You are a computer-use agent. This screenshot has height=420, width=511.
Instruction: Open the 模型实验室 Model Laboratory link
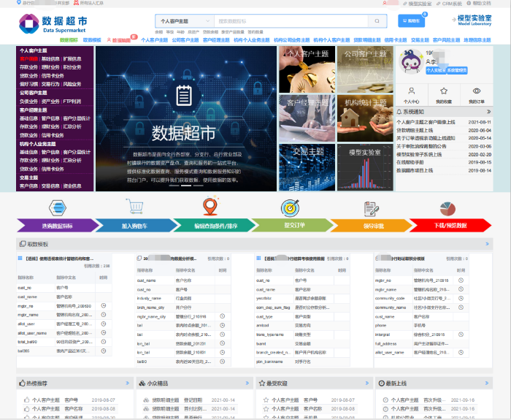472,20
